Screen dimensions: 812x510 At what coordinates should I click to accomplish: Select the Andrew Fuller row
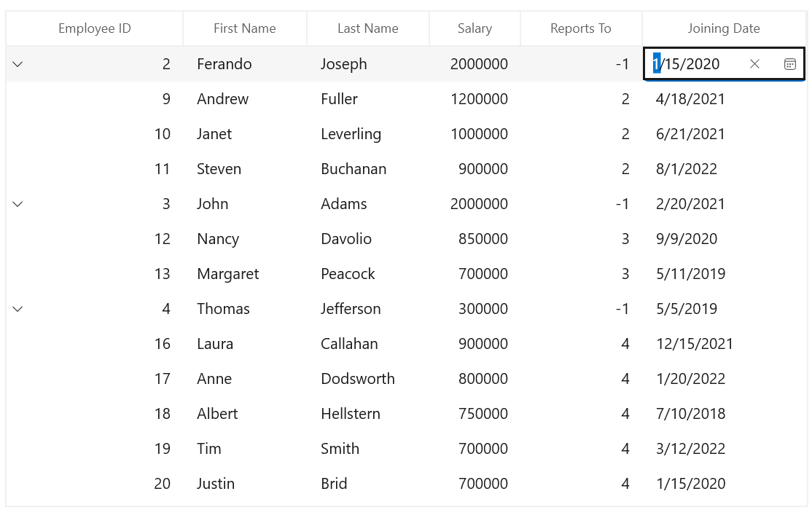(222, 99)
